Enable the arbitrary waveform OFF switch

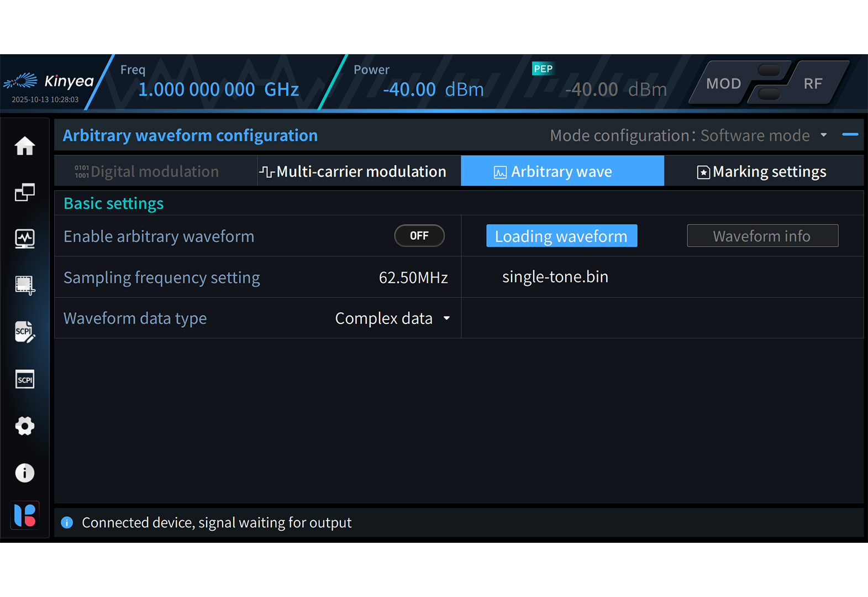pos(419,236)
